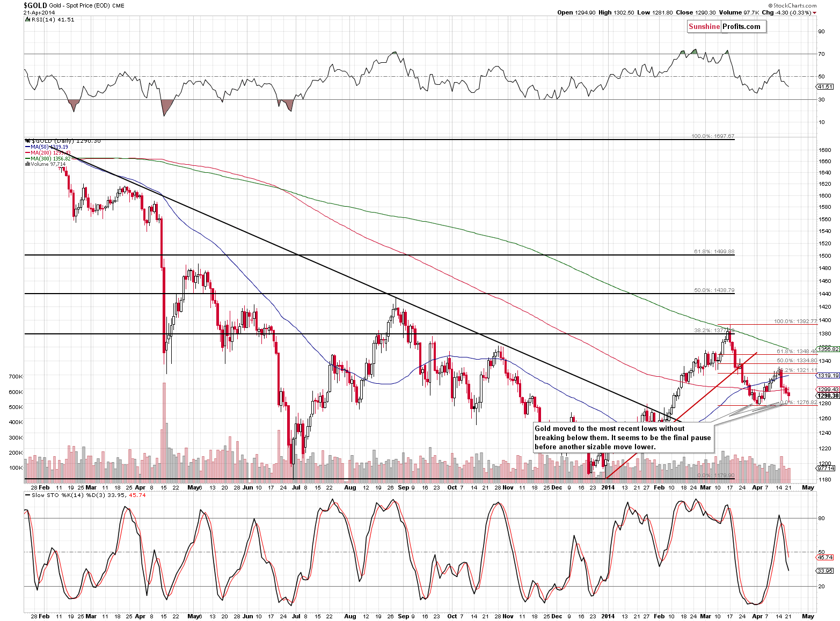The width and height of the screenshot is (840, 621).
Task: Click the '0.0%: 1276.82' retracement label
Action: (x=799, y=403)
